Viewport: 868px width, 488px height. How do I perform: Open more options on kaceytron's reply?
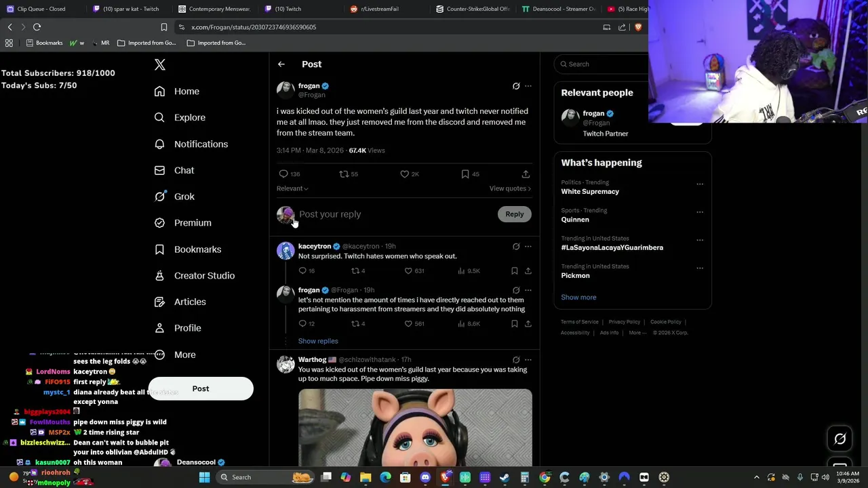tap(528, 247)
